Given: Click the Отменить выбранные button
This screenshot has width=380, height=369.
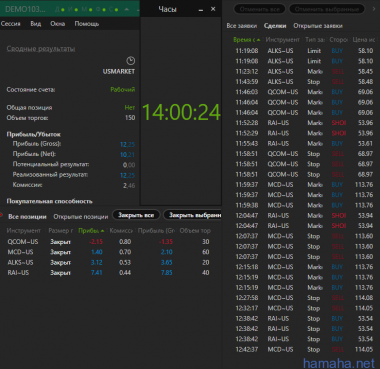Looking at the screenshot, I should click(327, 9).
